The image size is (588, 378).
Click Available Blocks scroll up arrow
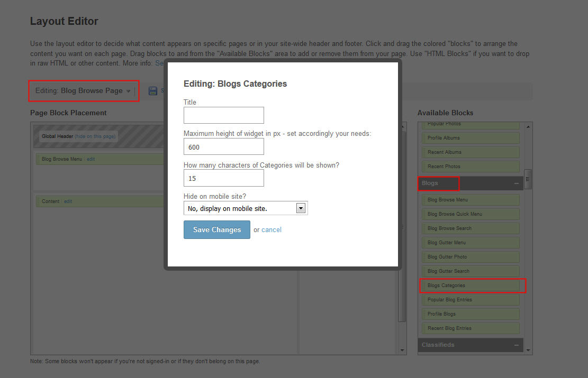click(x=528, y=127)
